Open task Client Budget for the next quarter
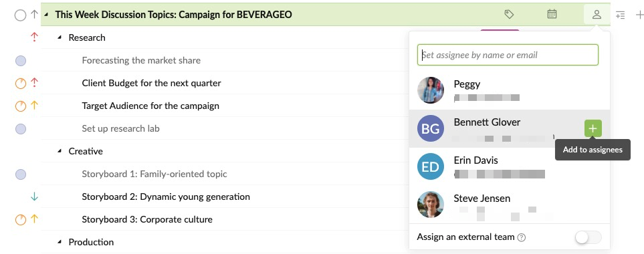This screenshot has width=644, height=254. point(151,83)
